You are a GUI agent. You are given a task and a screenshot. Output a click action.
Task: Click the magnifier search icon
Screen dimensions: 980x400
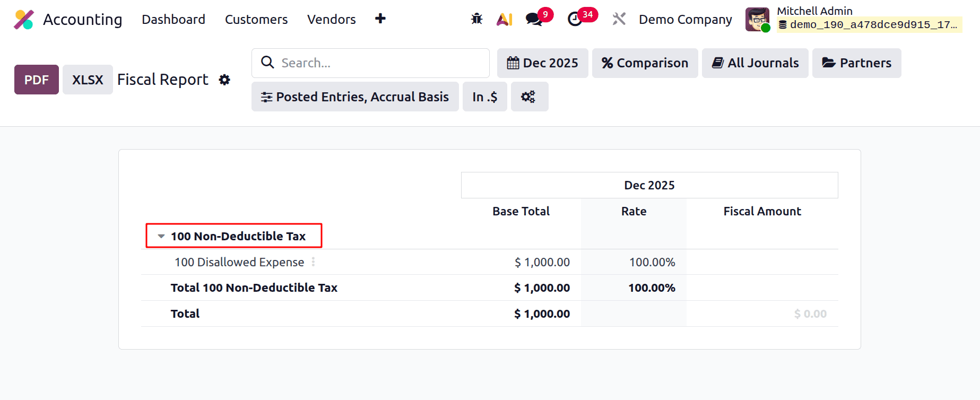click(268, 63)
